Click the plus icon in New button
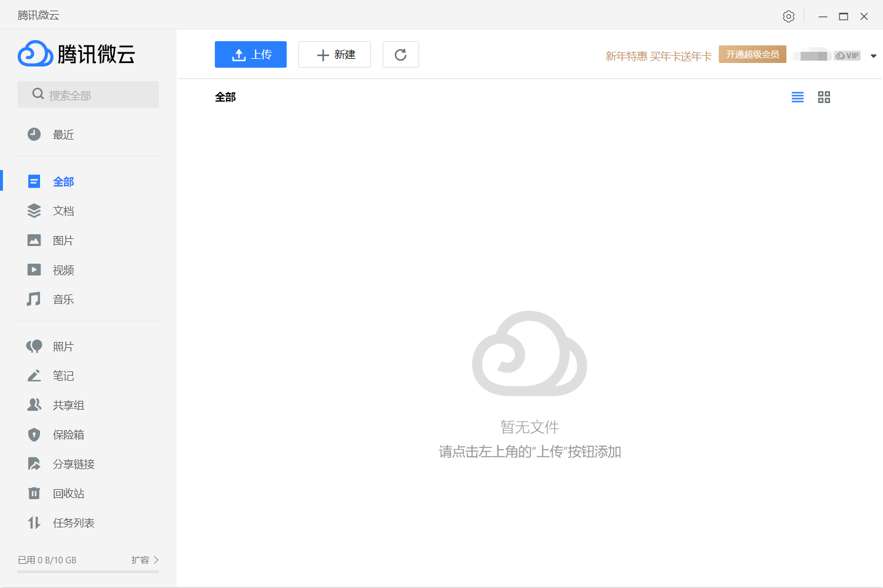This screenshot has height=588, width=883. pyautogui.click(x=323, y=55)
